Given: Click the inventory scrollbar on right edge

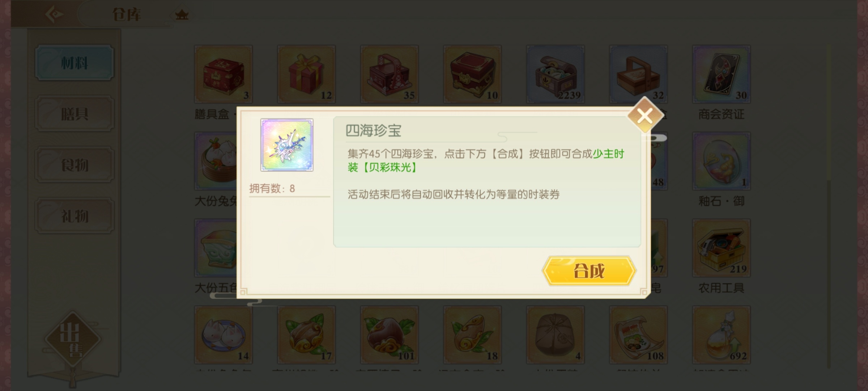Looking at the screenshot, I should (829, 206).
